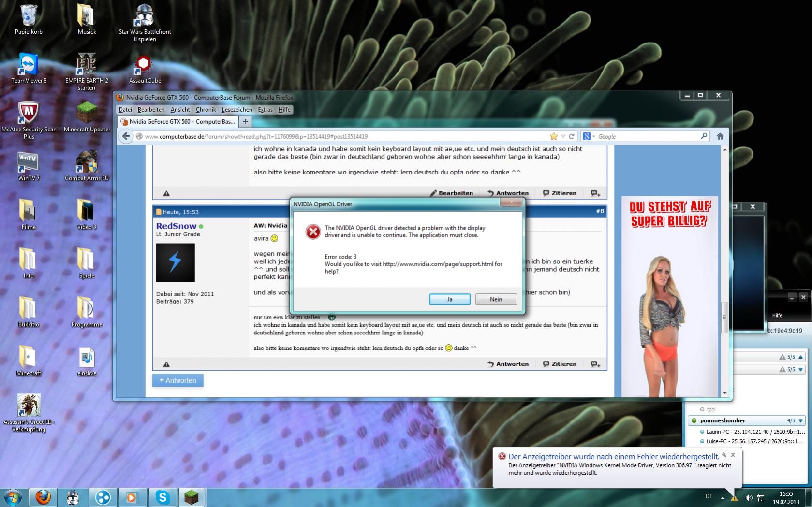This screenshot has width=812, height=507.
Task: Open the Hilfe menu in Firefox
Action: (284, 110)
